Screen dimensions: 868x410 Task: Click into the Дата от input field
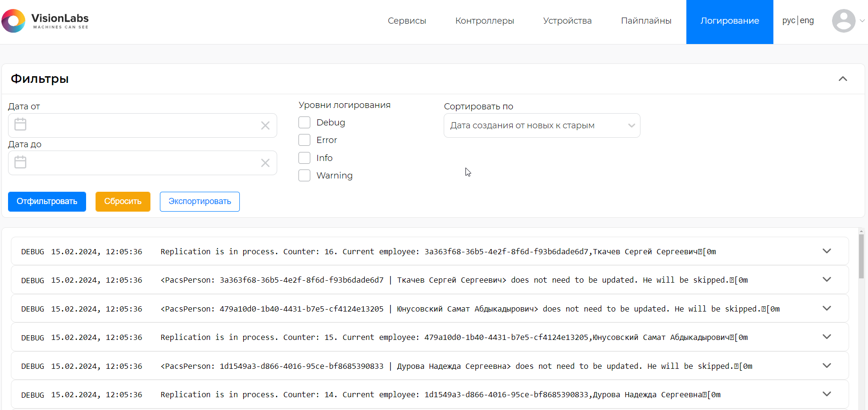[x=142, y=125]
